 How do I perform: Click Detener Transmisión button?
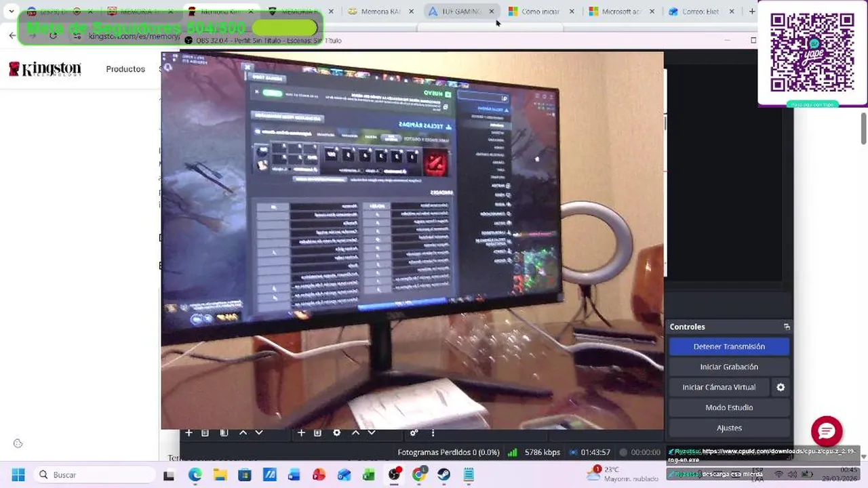729,346
